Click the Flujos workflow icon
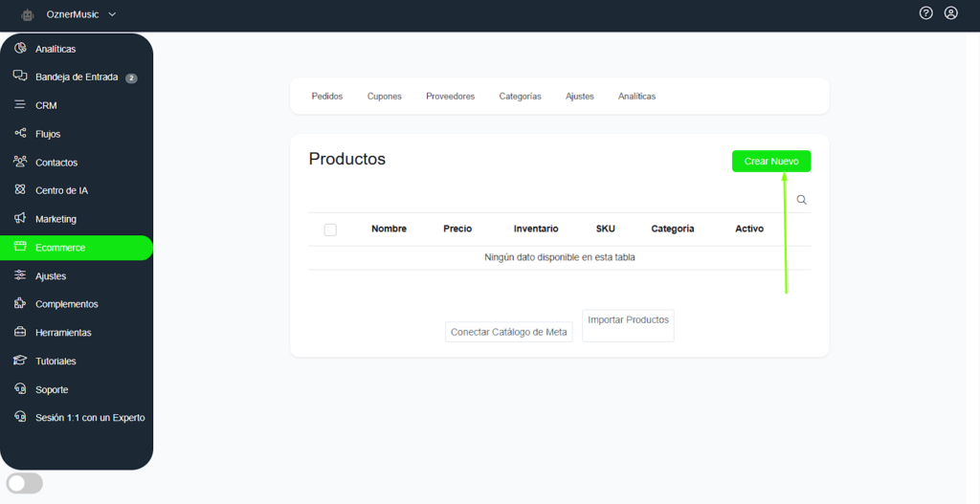Viewport: 980px width, 504px height. coord(20,133)
